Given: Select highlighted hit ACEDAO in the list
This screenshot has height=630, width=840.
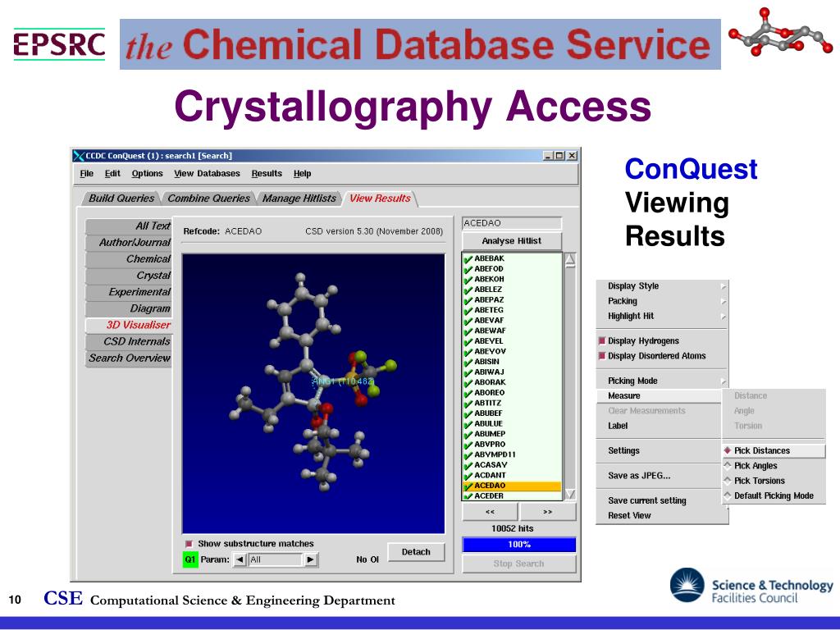Looking at the screenshot, I should (512, 486).
